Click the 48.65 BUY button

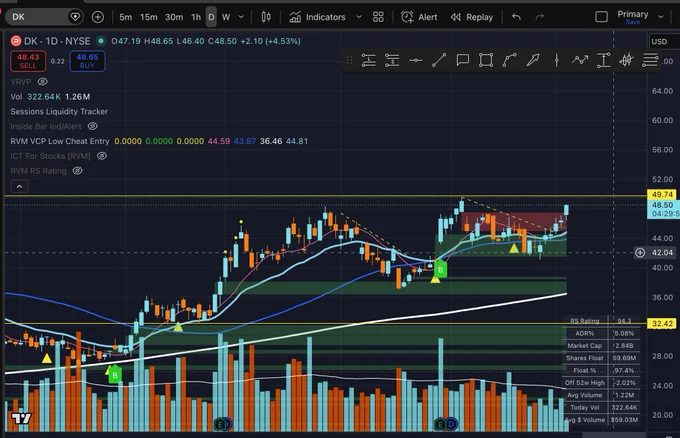coord(87,61)
